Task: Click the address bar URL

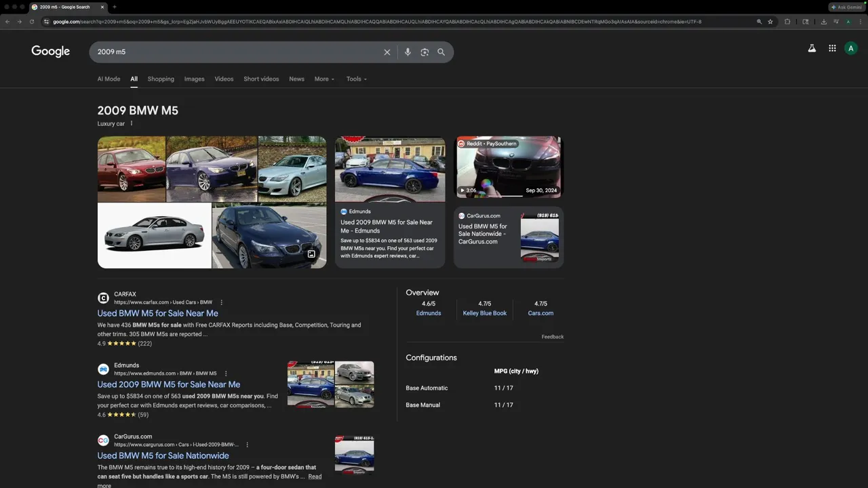Action: (x=377, y=22)
